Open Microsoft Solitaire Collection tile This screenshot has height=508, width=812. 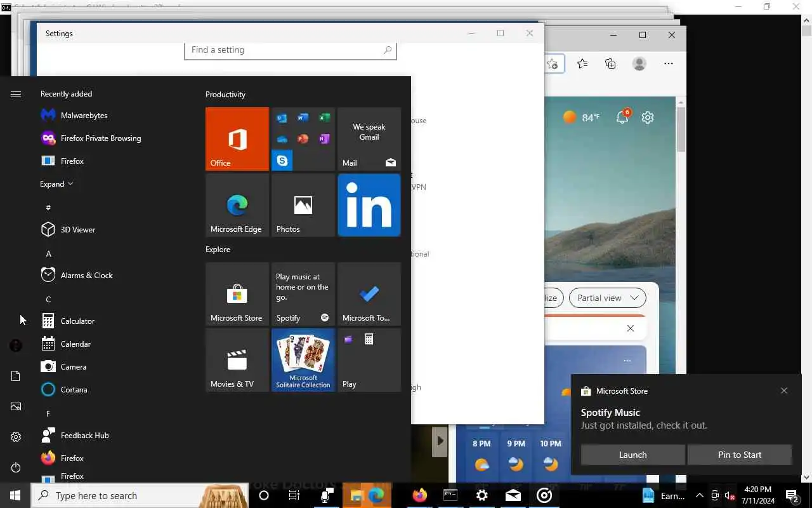coord(303,360)
